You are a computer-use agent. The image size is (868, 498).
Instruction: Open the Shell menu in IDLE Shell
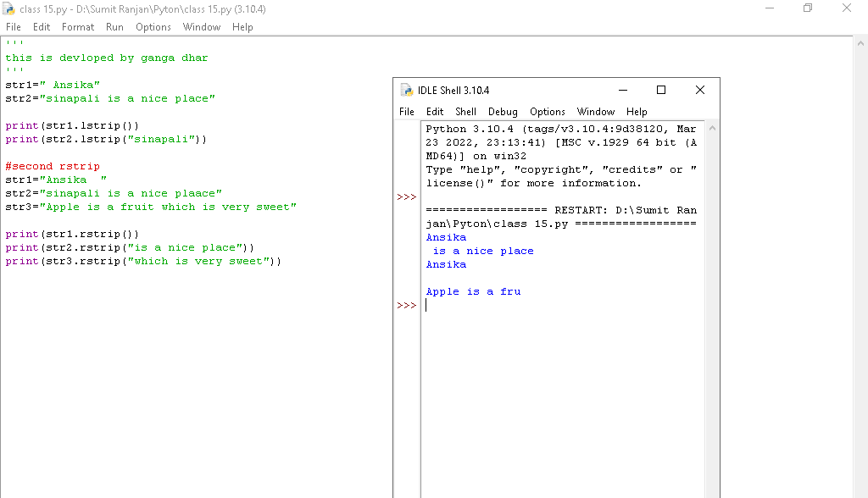pos(465,112)
